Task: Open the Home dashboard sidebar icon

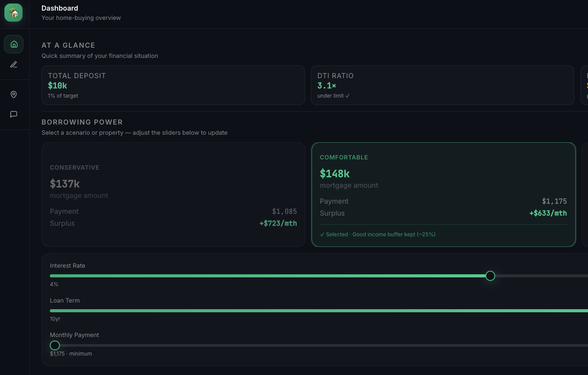Action: (14, 44)
